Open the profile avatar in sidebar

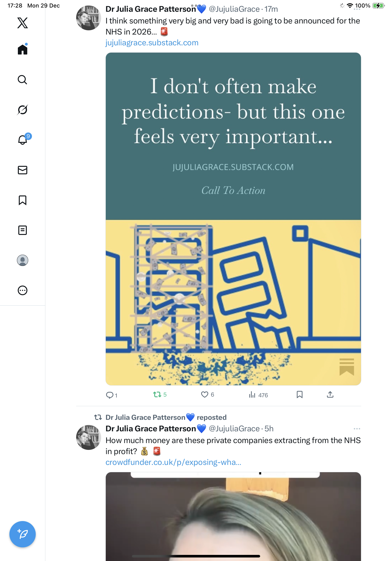23,260
